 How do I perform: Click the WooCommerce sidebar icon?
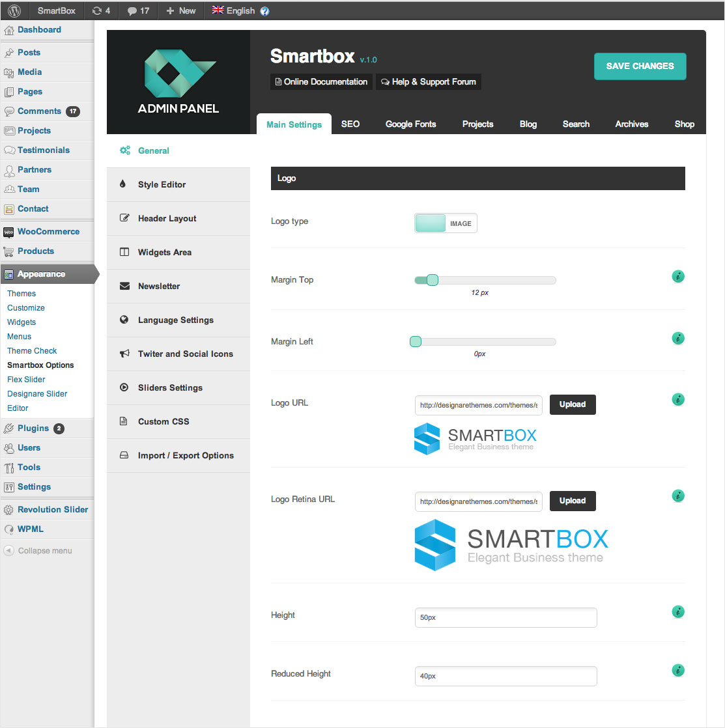8,232
